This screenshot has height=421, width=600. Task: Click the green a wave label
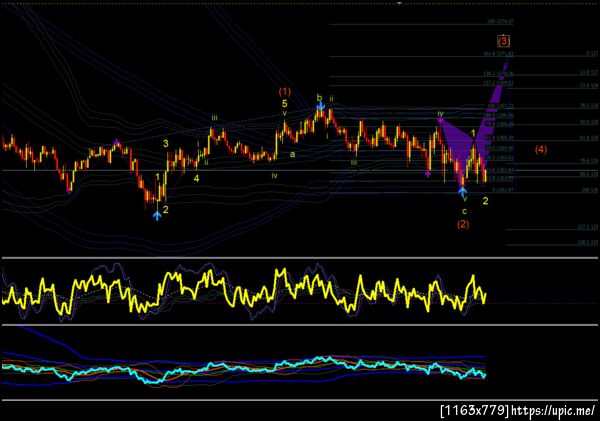(x=292, y=154)
